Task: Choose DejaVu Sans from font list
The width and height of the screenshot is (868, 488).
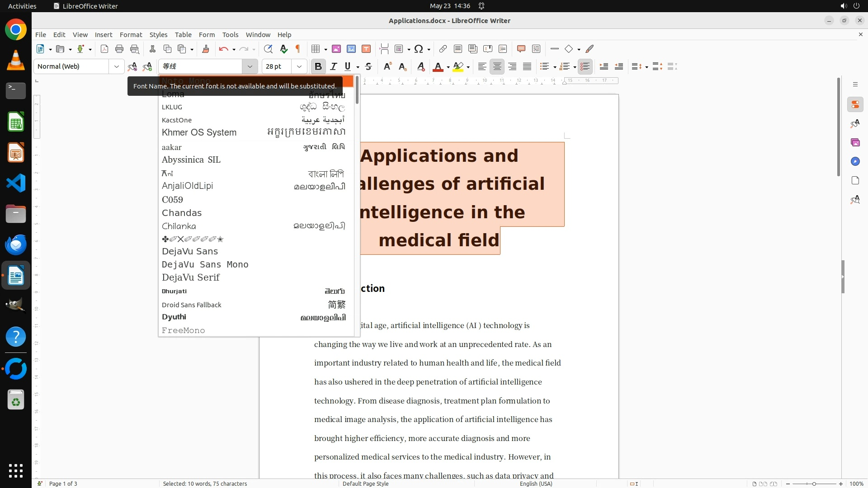Action: [x=190, y=251]
